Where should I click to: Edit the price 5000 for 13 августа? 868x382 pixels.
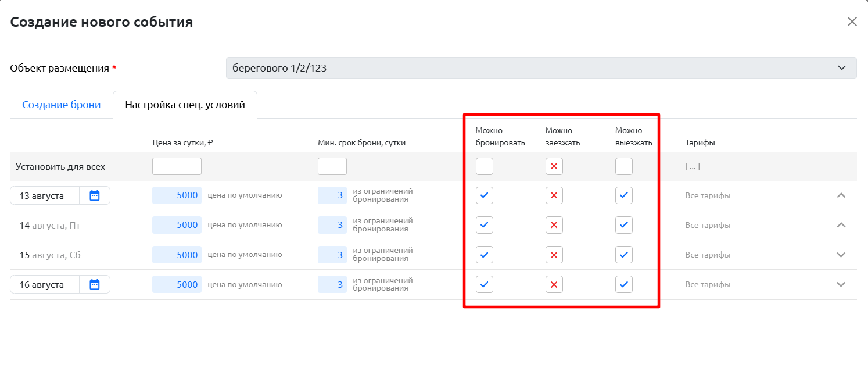coord(177,195)
